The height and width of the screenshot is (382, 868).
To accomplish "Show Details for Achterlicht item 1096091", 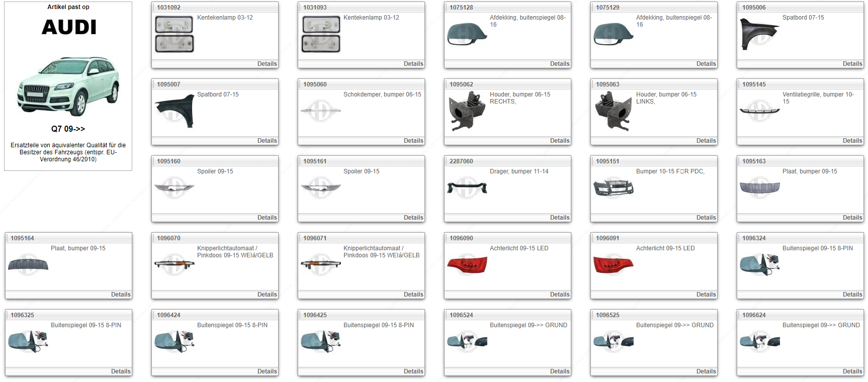I will [706, 295].
